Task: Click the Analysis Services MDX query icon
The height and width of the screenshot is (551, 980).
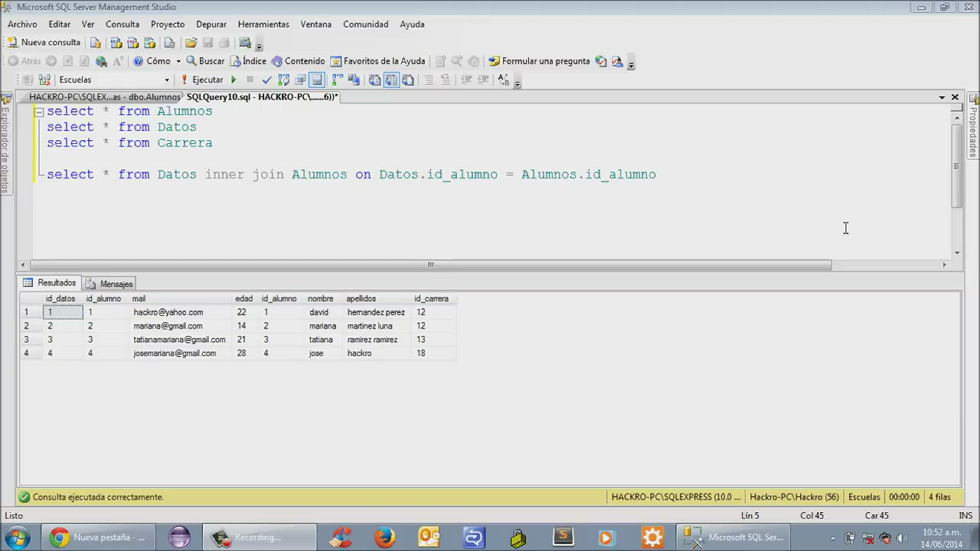Action: (116, 43)
